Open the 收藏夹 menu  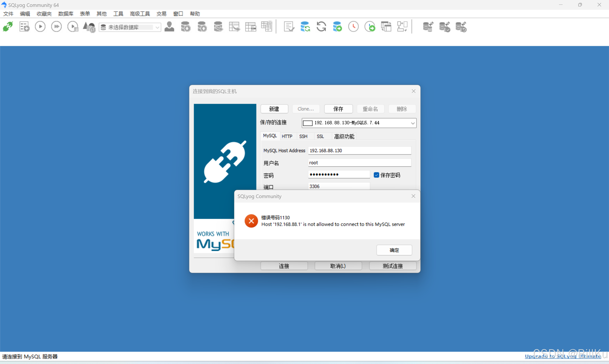click(x=44, y=14)
